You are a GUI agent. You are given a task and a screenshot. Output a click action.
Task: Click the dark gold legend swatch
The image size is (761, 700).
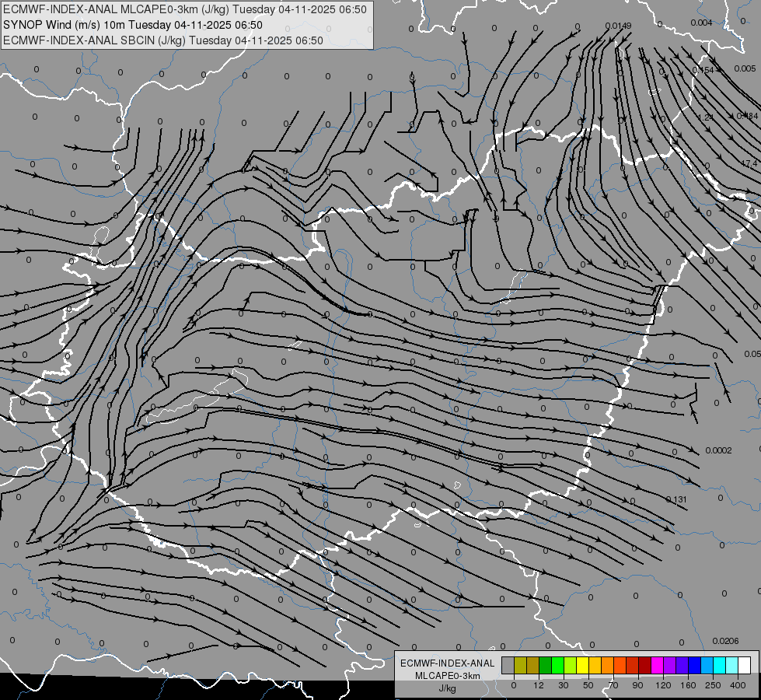533,665
